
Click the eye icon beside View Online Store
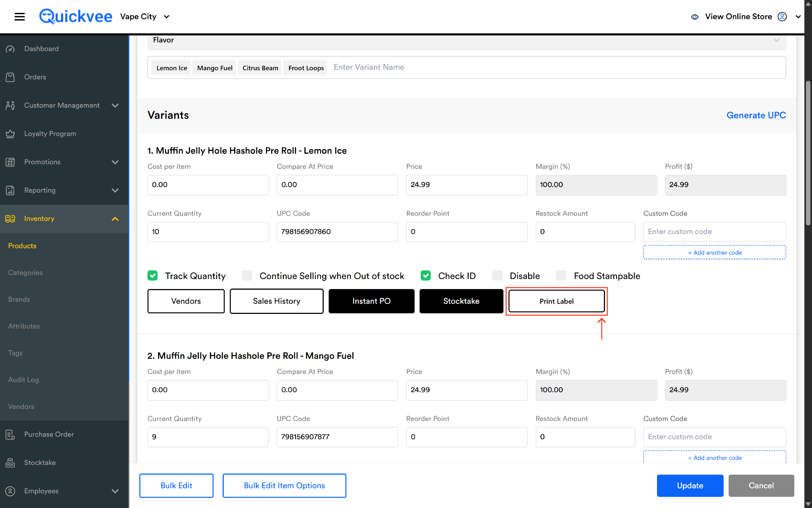pyautogui.click(x=694, y=17)
